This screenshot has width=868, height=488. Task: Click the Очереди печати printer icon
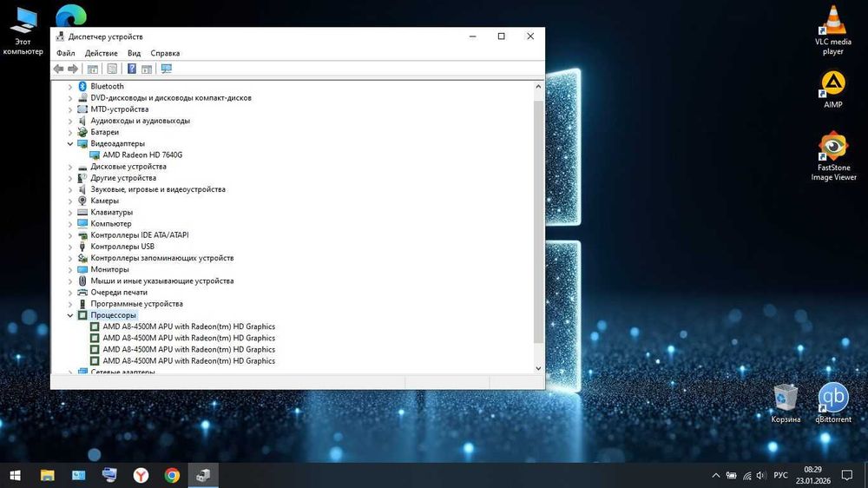point(82,292)
